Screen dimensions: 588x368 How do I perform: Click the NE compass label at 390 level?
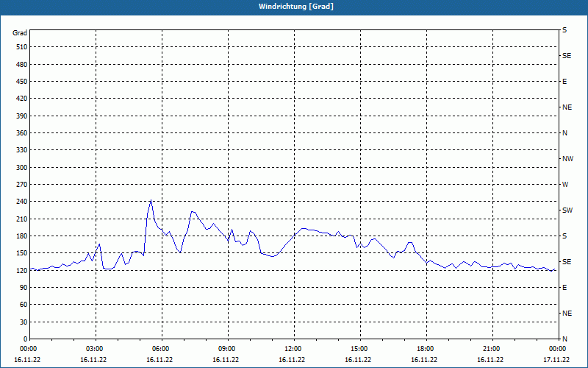[567, 107]
